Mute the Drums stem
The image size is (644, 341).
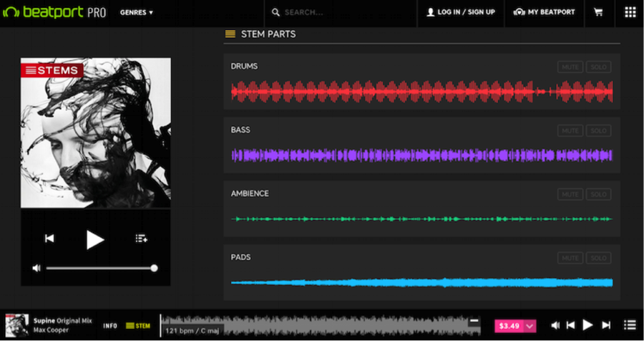point(570,67)
